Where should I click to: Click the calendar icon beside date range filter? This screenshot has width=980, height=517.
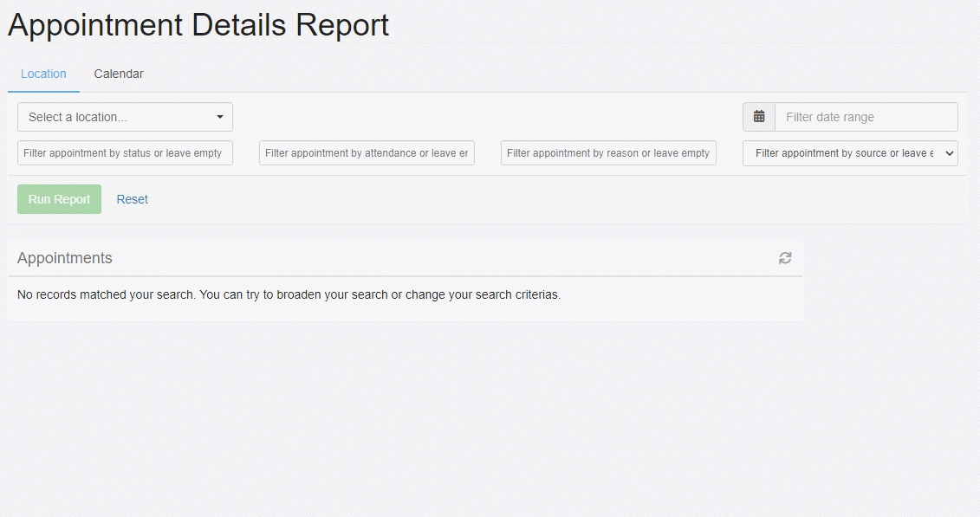[758, 116]
